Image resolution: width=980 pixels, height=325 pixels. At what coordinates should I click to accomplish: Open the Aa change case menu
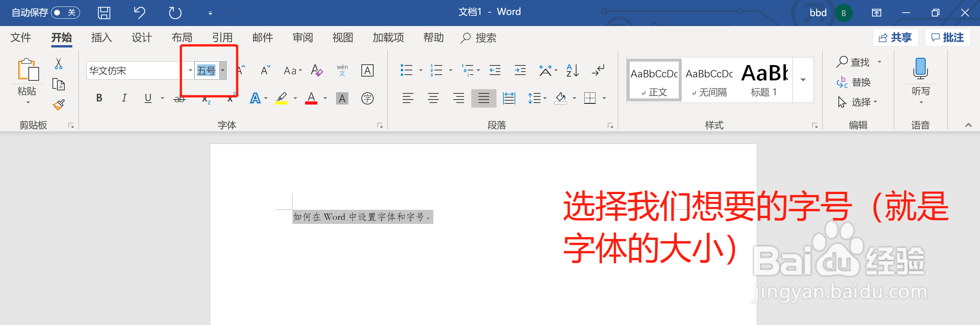pyautogui.click(x=293, y=70)
